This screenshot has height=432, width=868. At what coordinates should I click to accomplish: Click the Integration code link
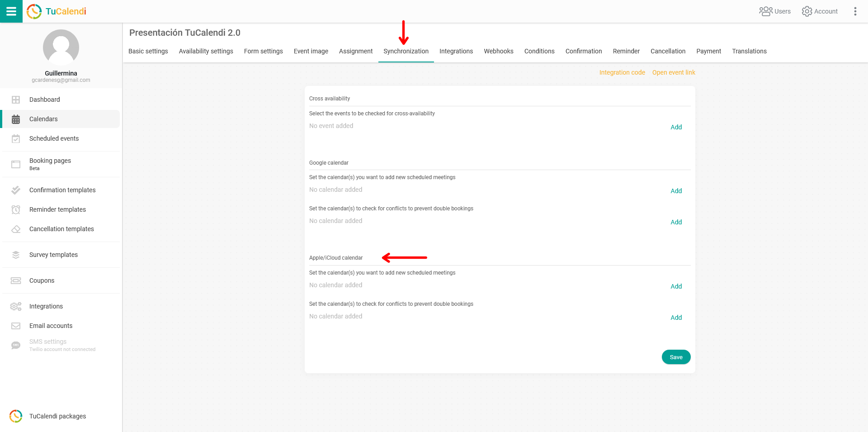[x=622, y=72]
